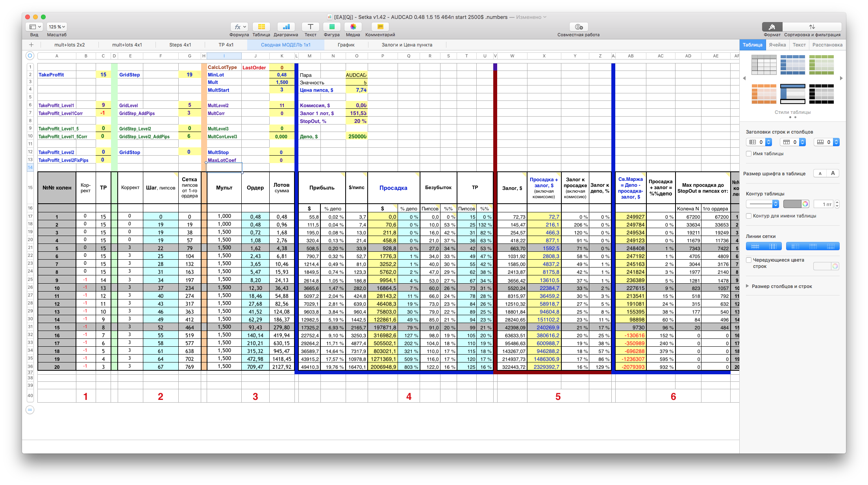Screen dimensions: 868x485
Task: Switch to TP 4x1 sheet tab
Action: coord(226,45)
